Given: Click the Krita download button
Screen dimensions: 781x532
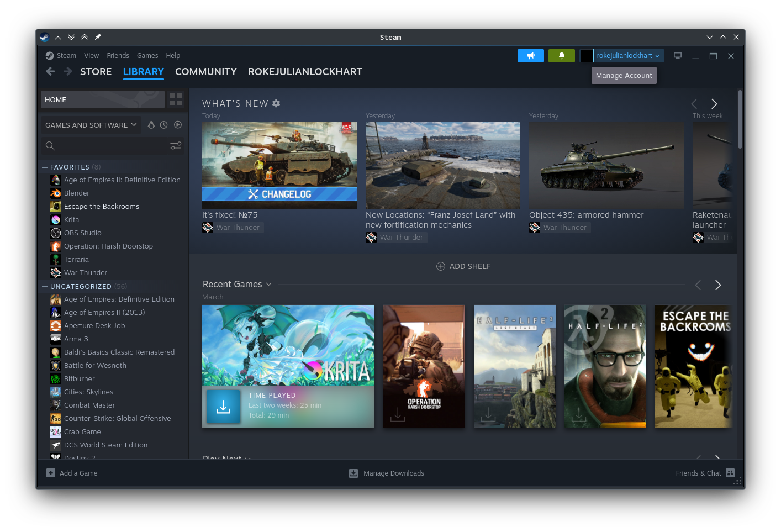Looking at the screenshot, I should click(x=223, y=407).
